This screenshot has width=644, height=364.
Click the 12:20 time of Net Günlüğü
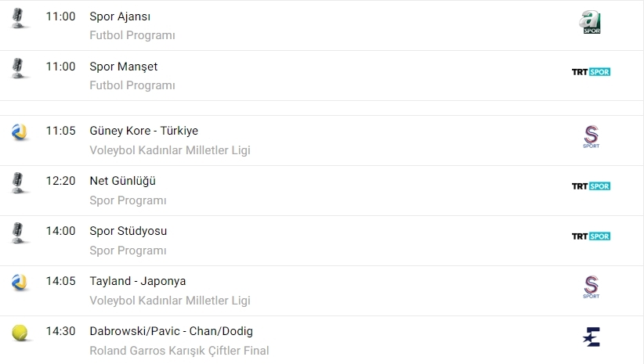[x=60, y=181]
